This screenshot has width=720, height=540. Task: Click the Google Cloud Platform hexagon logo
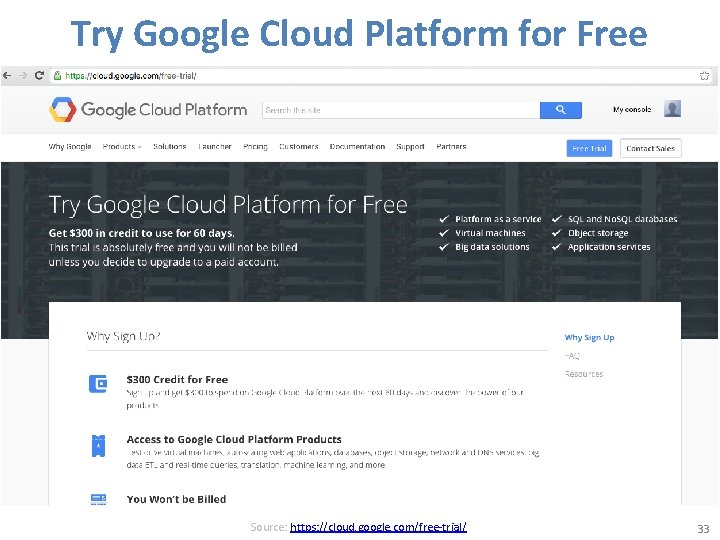coord(62,110)
